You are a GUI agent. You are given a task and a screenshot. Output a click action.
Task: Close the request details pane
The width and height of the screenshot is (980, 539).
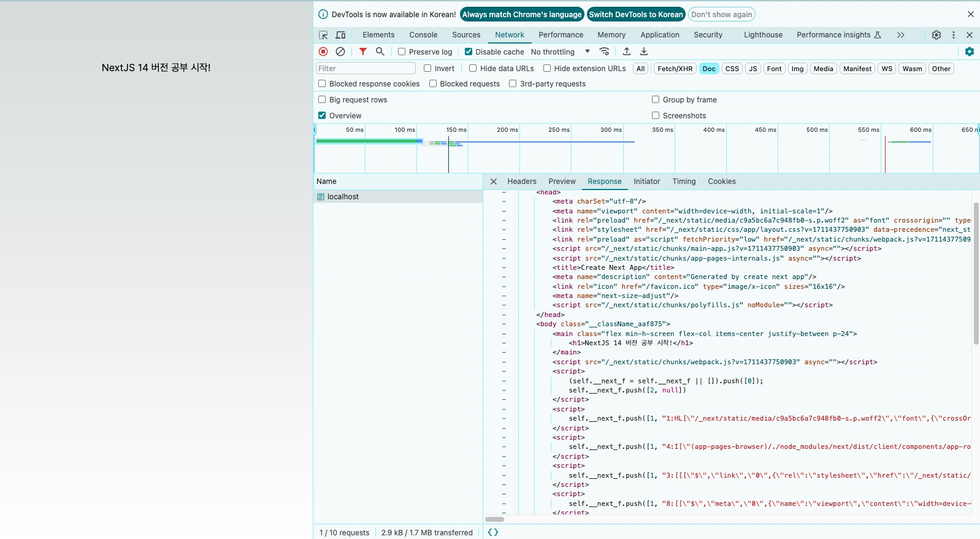pos(494,182)
